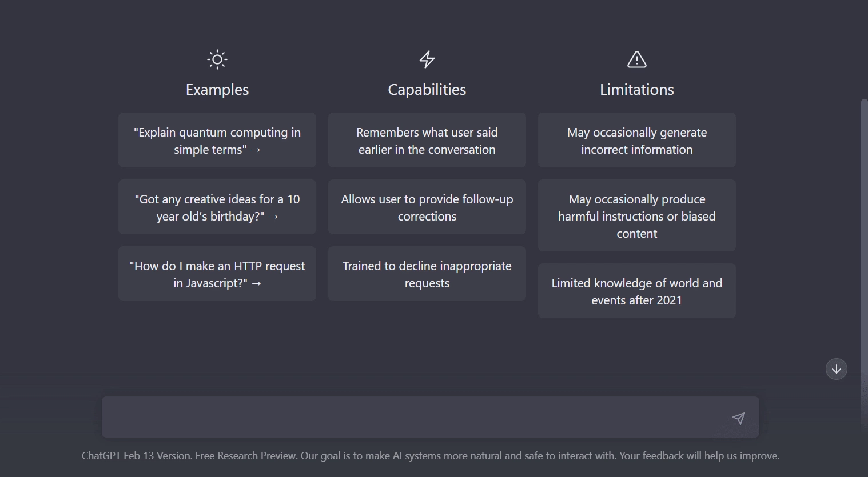Click the lightning bolt Capabilities icon
868x477 pixels.
point(427,59)
